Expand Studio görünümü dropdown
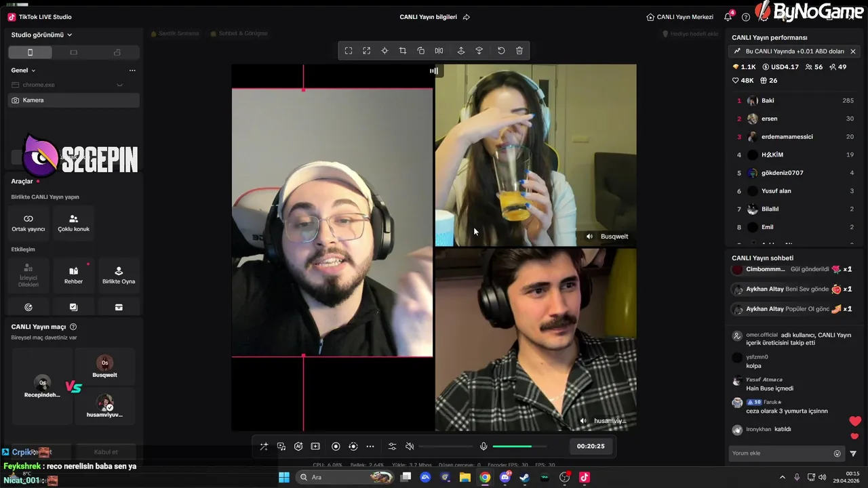The image size is (868, 488). tap(41, 35)
